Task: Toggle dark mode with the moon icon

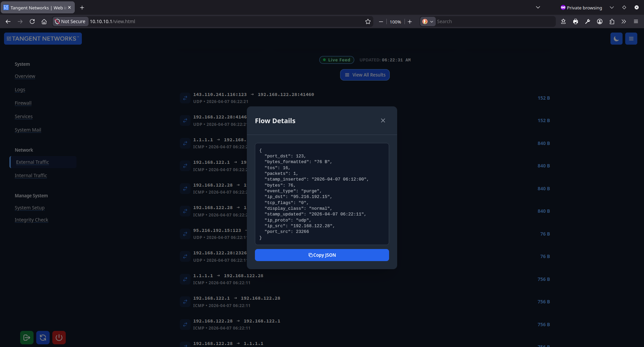Action: pos(616,38)
